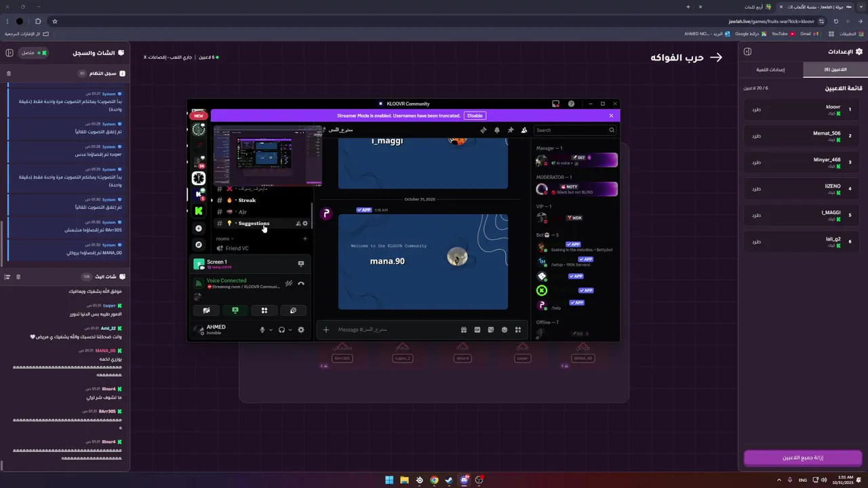Open Suggestions channel settings gear
The image size is (868, 488).
pos(305,224)
